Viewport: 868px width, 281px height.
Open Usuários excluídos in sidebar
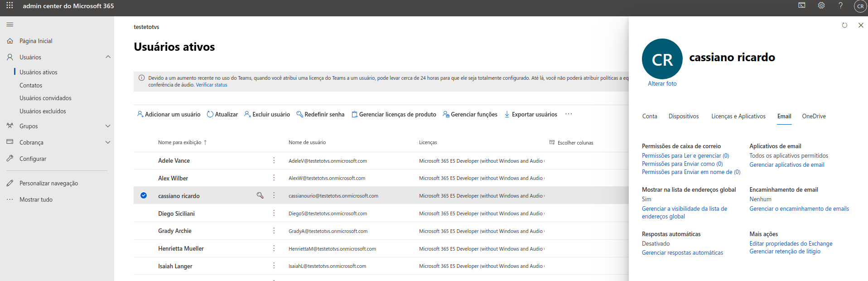43,111
